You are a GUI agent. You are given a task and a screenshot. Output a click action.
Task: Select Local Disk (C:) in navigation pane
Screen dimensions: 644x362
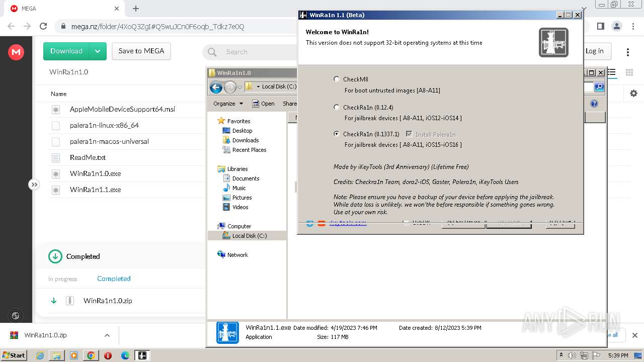pos(245,236)
